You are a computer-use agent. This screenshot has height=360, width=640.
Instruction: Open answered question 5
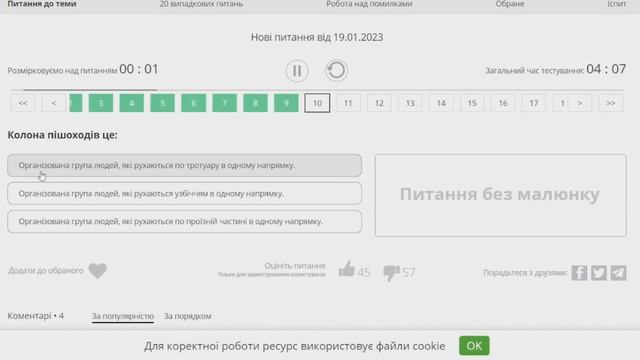(x=162, y=103)
